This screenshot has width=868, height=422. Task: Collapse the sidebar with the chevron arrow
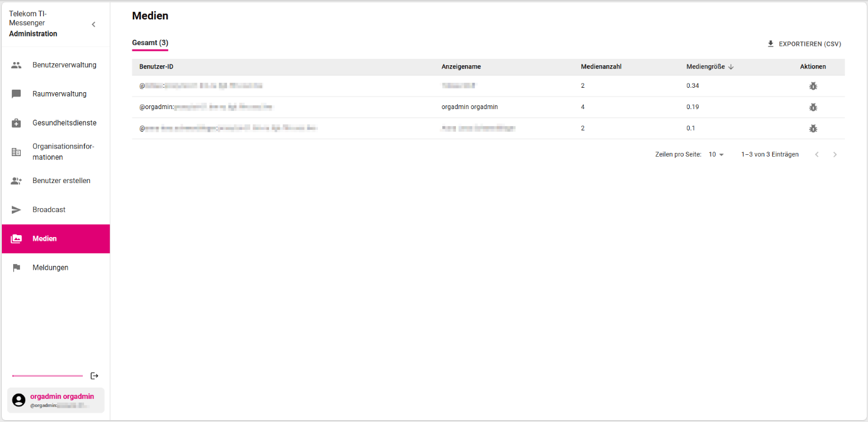coord(93,24)
